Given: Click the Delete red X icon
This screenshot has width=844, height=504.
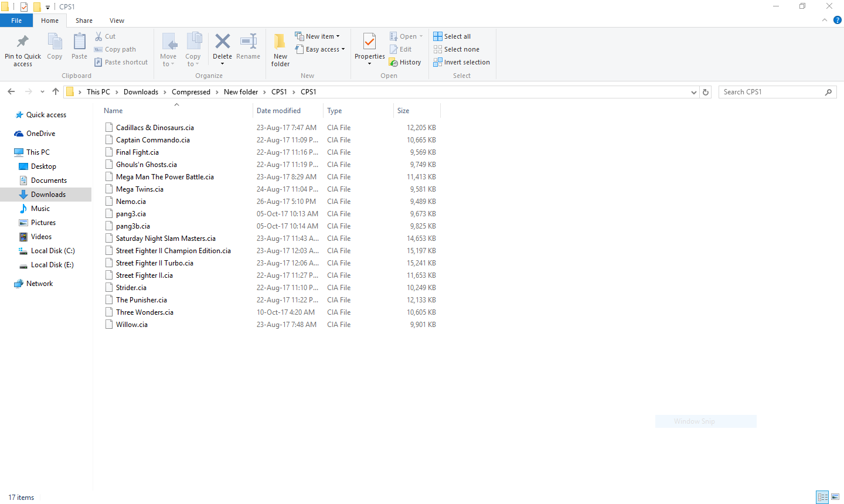Looking at the screenshot, I should pyautogui.click(x=223, y=42).
